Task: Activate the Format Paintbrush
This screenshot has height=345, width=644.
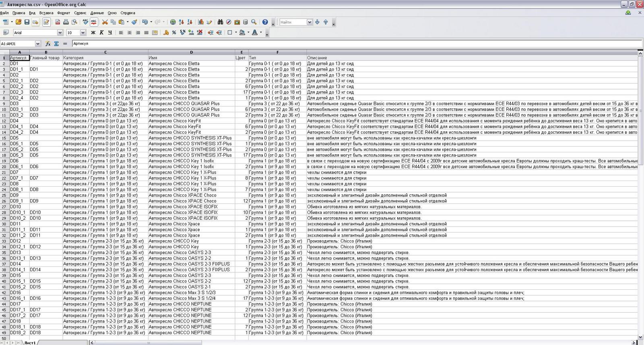Action: (134, 22)
